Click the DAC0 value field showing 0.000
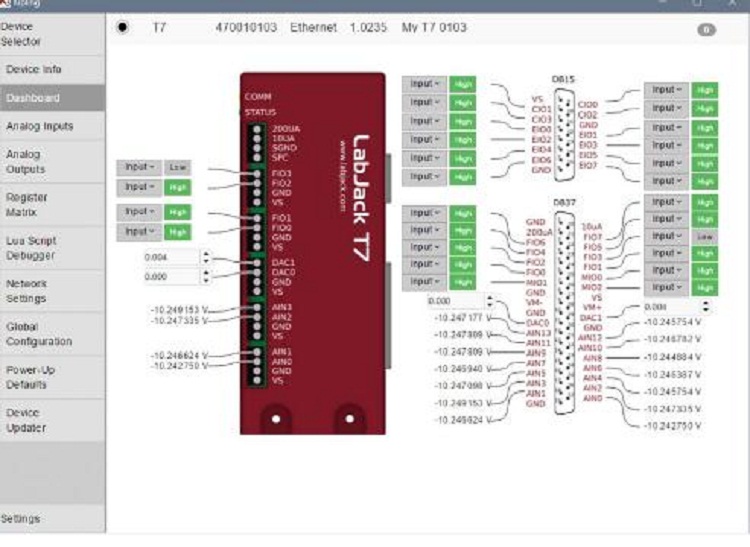Screen dimensions: 750x547 168,277
